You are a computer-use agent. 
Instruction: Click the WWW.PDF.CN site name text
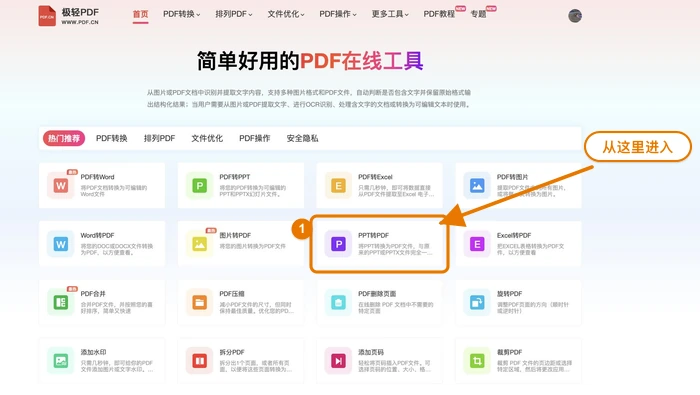pos(80,22)
